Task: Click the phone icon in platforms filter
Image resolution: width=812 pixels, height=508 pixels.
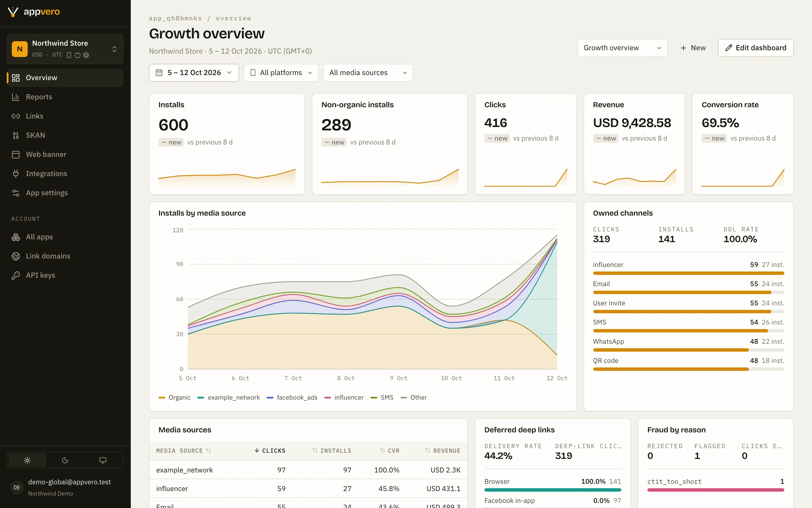Action: point(253,73)
